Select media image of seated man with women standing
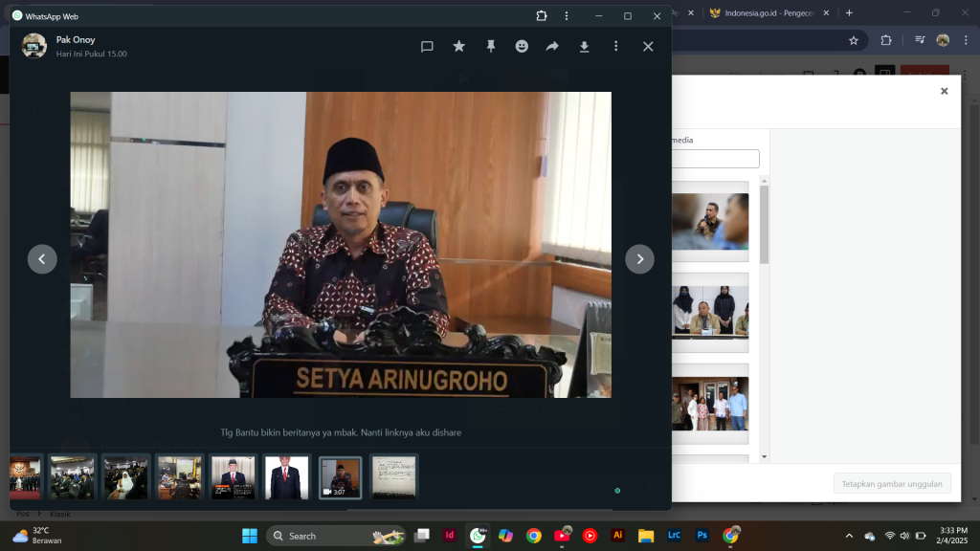 [711, 312]
